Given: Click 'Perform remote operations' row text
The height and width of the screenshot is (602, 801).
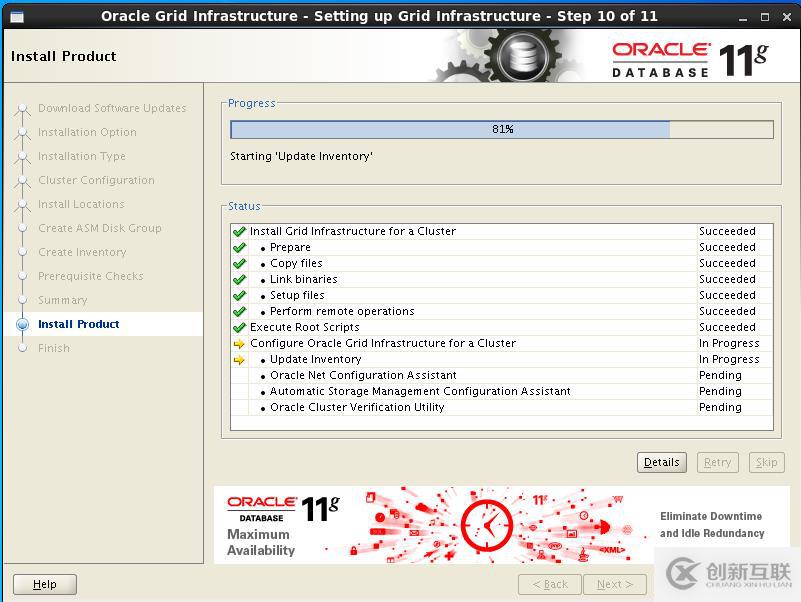Looking at the screenshot, I should point(342,311).
